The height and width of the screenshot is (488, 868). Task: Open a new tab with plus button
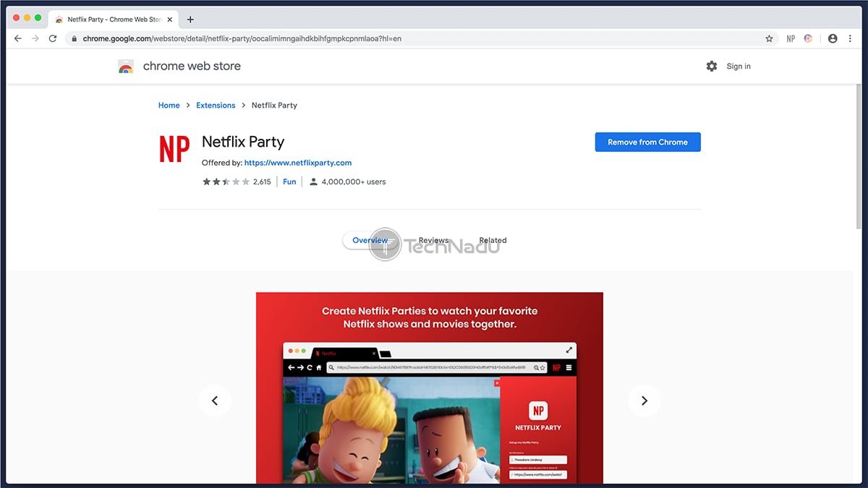click(x=190, y=20)
